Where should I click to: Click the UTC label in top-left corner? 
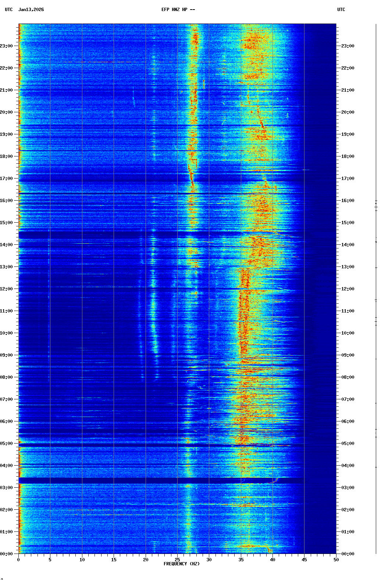[9, 10]
